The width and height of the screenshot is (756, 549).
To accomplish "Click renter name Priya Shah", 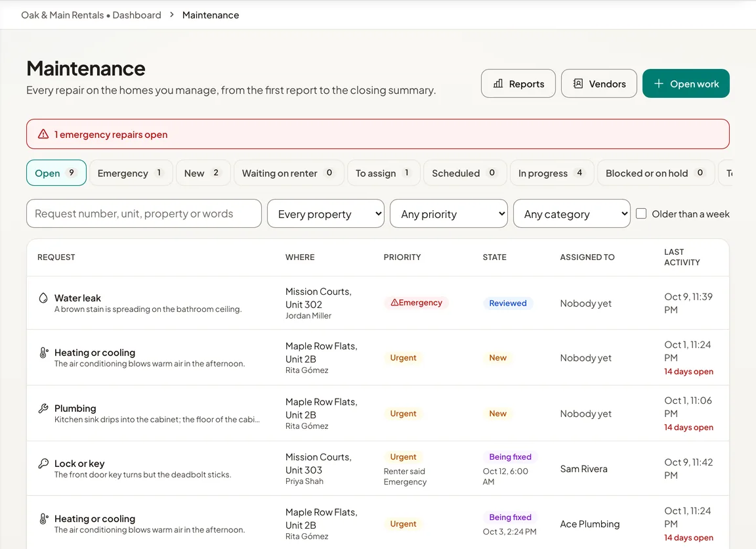I will [x=304, y=481].
